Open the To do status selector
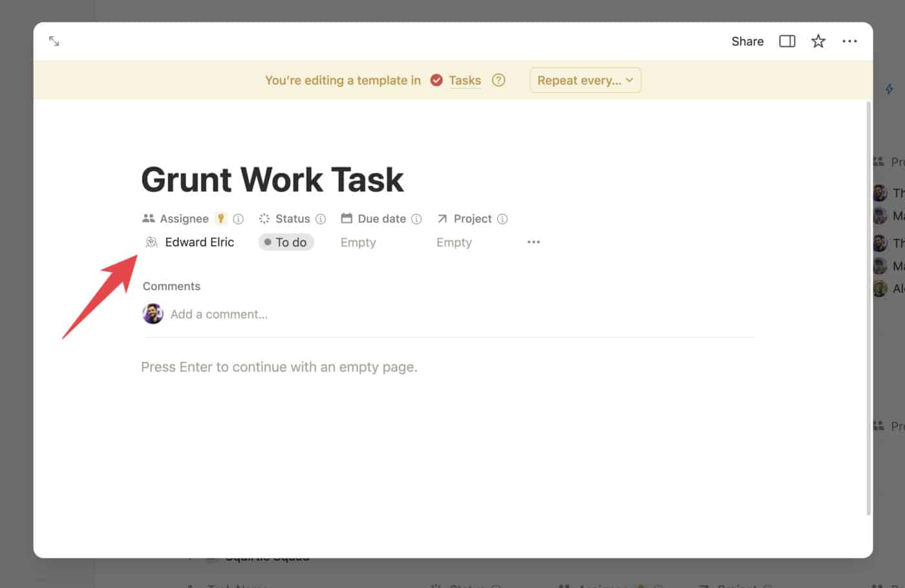The height and width of the screenshot is (588, 905). [x=286, y=242]
